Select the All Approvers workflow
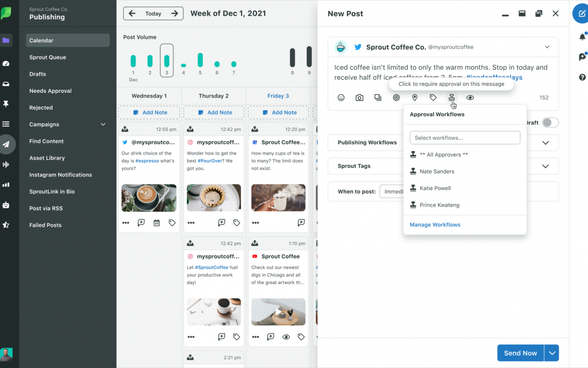Screen dimensions: 588x368 point(465,154)
